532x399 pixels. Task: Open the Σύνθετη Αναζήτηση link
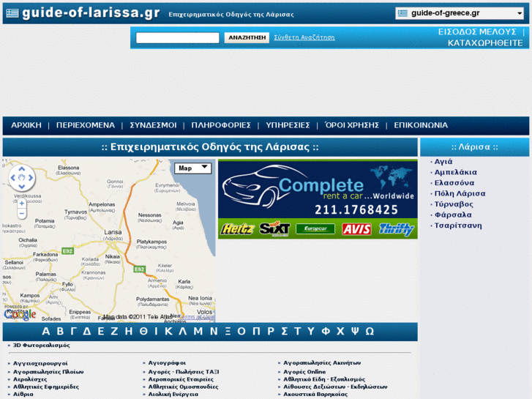point(304,37)
